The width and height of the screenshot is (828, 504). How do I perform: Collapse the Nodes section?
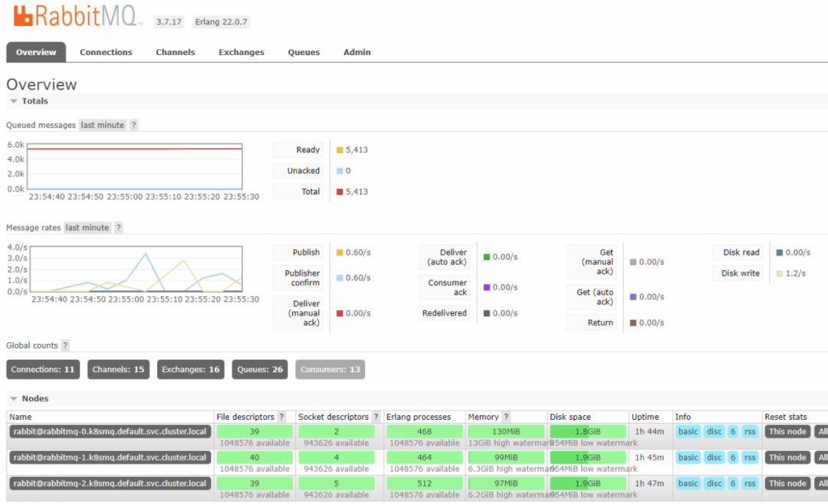30,398
